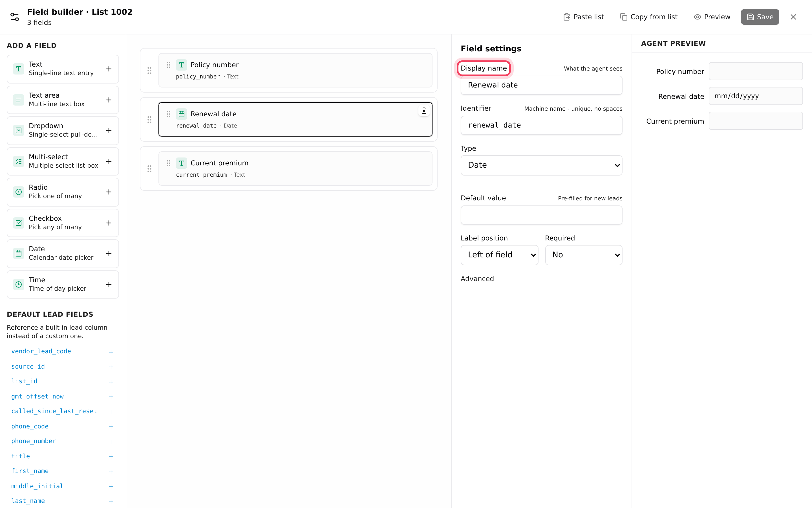
Task: Add vendor_lead_code default field with plus
Action: coord(111,352)
